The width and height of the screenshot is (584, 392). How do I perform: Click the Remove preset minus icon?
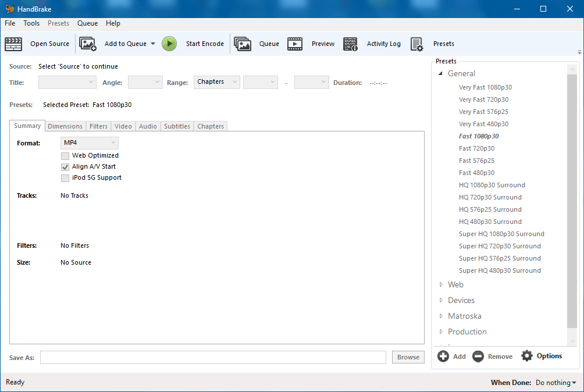[478, 357]
